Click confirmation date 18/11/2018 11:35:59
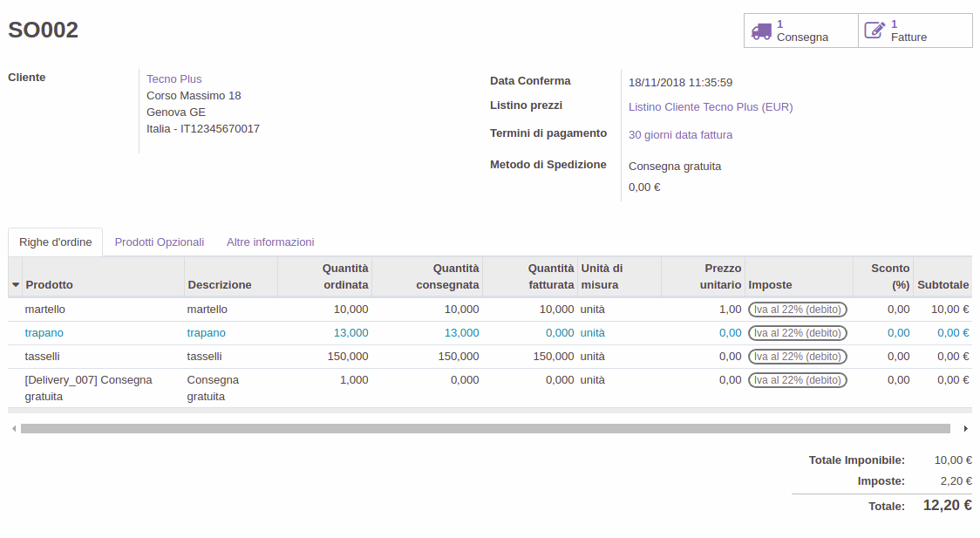 click(680, 83)
